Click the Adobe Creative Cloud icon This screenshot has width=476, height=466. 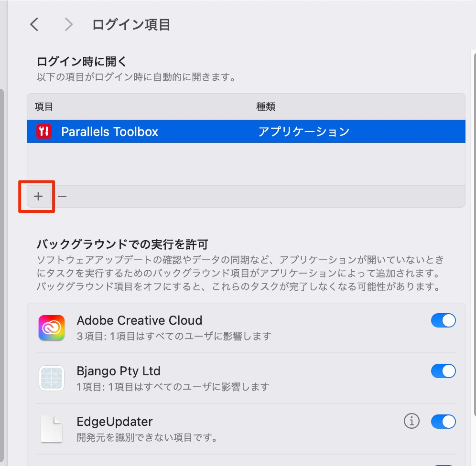tap(52, 328)
